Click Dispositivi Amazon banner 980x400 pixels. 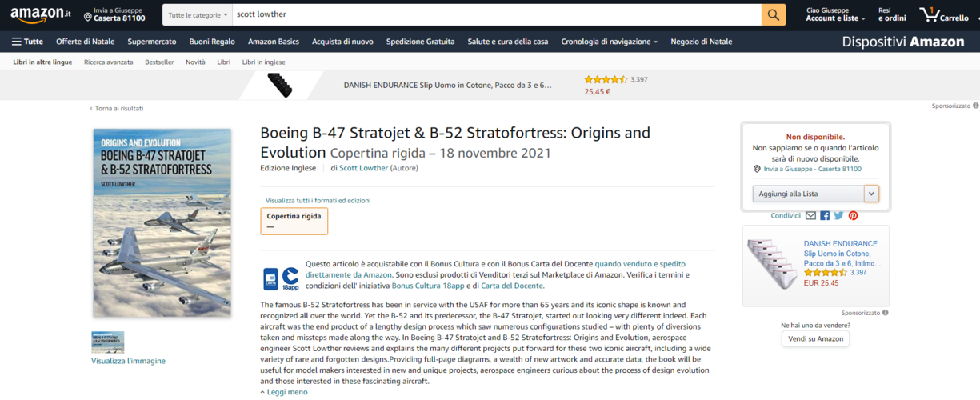point(902,42)
